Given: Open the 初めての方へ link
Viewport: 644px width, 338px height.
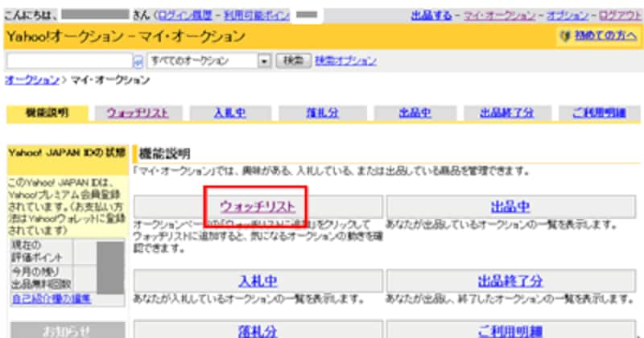Looking at the screenshot, I should coord(606,35).
